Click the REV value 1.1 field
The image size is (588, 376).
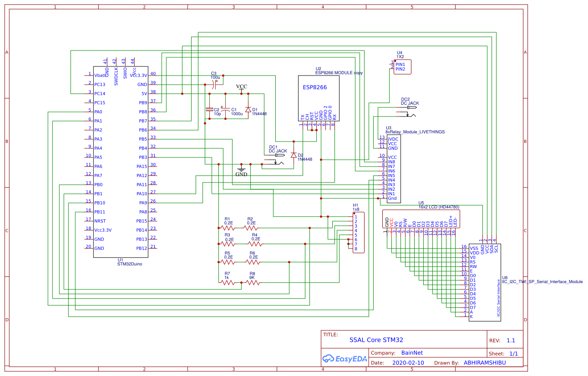[x=511, y=340]
